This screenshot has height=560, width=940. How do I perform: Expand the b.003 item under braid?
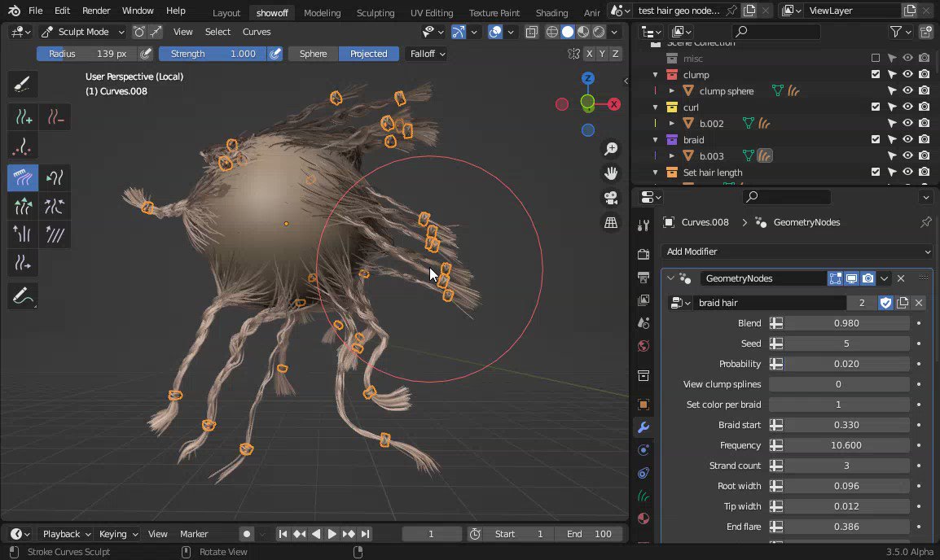(673, 155)
